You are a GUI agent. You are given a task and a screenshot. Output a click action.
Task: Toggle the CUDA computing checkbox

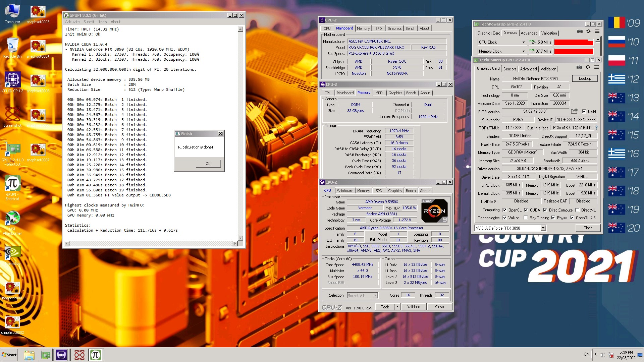click(x=526, y=210)
